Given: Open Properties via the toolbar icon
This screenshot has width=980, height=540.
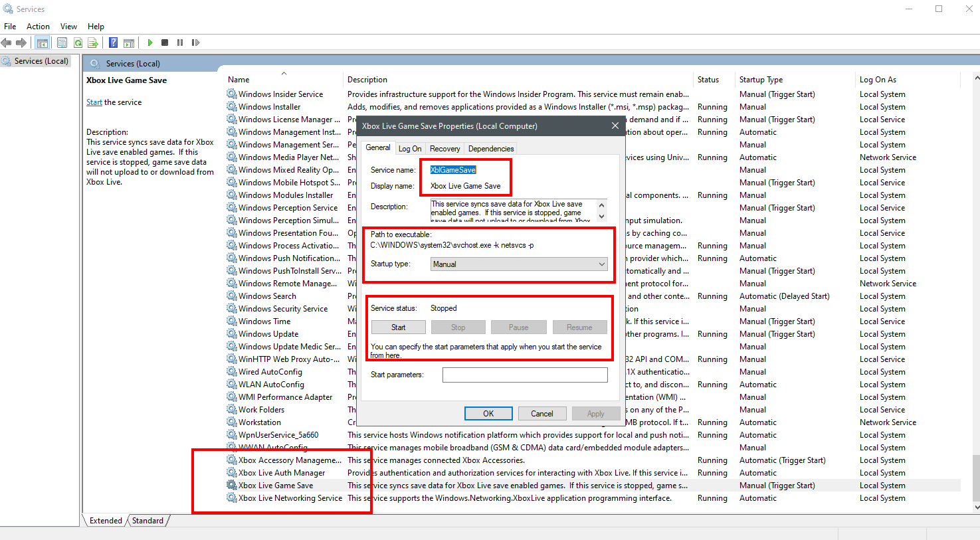Looking at the screenshot, I should [x=62, y=43].
